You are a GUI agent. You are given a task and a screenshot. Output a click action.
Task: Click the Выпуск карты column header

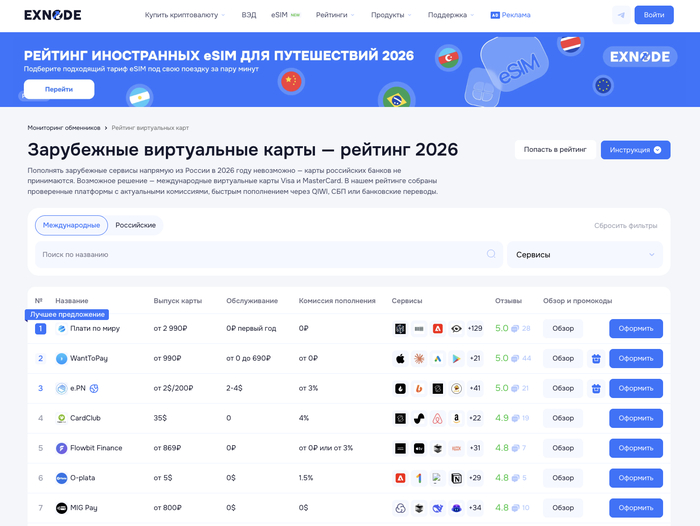click(x=178, y=301)
